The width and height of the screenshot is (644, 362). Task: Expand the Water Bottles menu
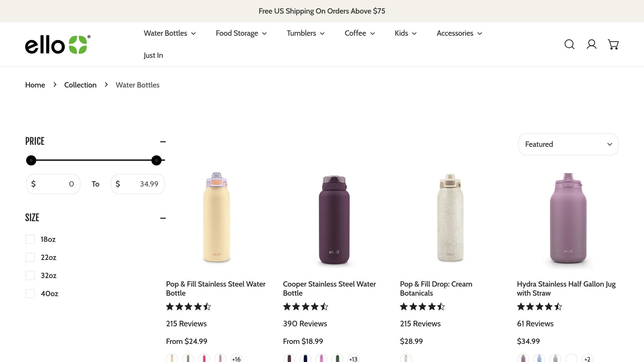point(169,33)
